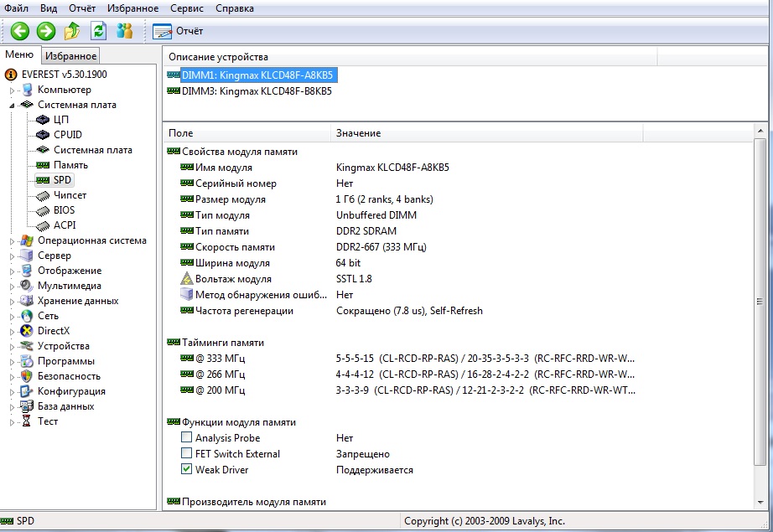Click the Refresh toolbar icon
This screenshot has width=773, height=532.
click(x=99, y=31)
